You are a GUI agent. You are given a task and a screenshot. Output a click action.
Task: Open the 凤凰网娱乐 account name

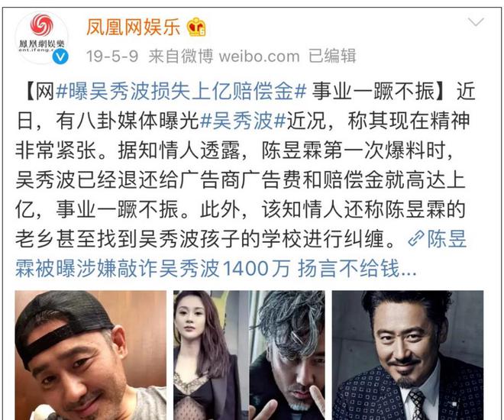click(x=134, y=27)
